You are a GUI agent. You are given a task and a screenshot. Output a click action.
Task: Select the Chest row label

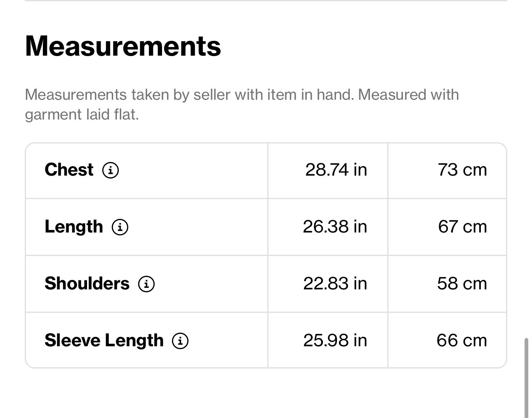(69, 169)
